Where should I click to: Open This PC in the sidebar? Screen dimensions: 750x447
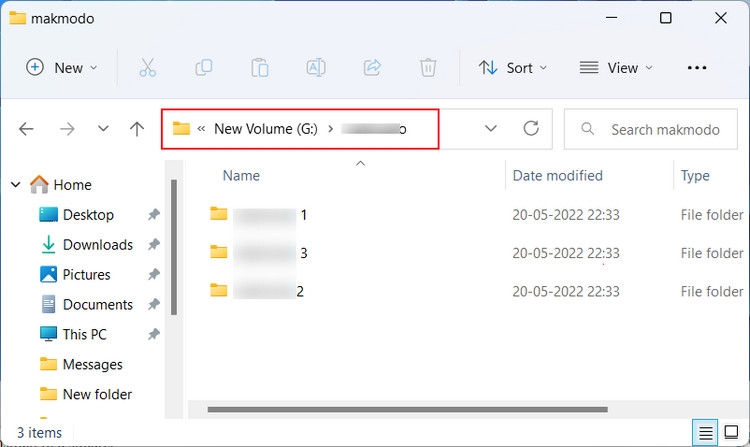[73, 334]
